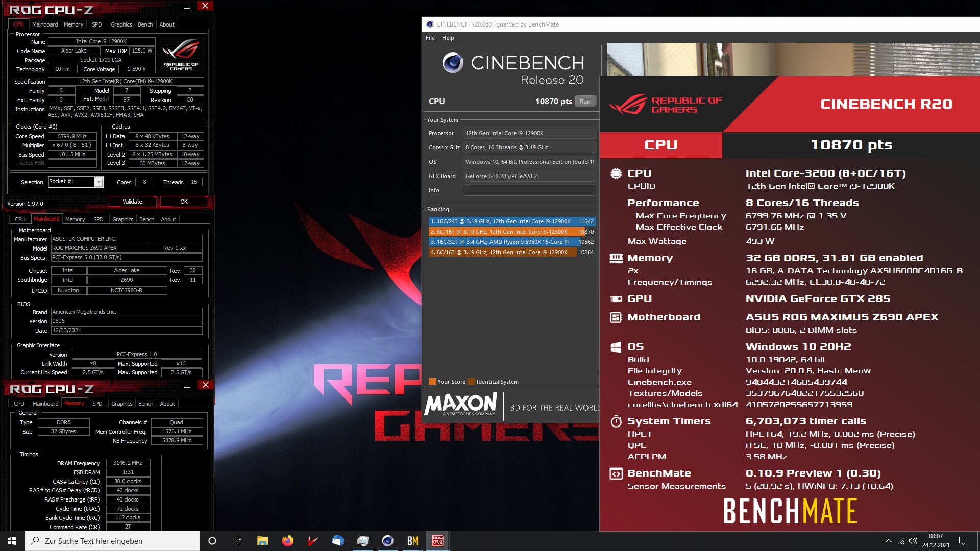This screenshot has height=551, width=980.
Task: Select ranking row 2 with score 10870
Action: (x=512, y=232)
